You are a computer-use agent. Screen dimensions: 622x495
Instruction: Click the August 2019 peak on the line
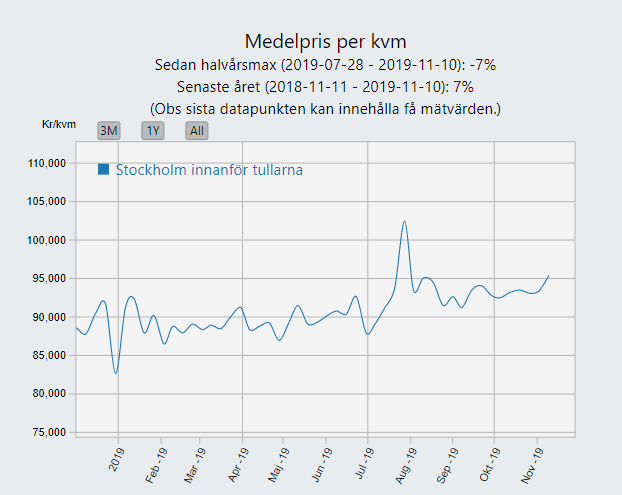[x=404, y=221]
